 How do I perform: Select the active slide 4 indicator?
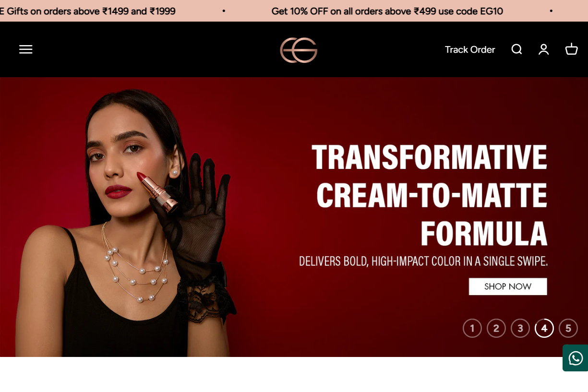[x=544, y=328]
